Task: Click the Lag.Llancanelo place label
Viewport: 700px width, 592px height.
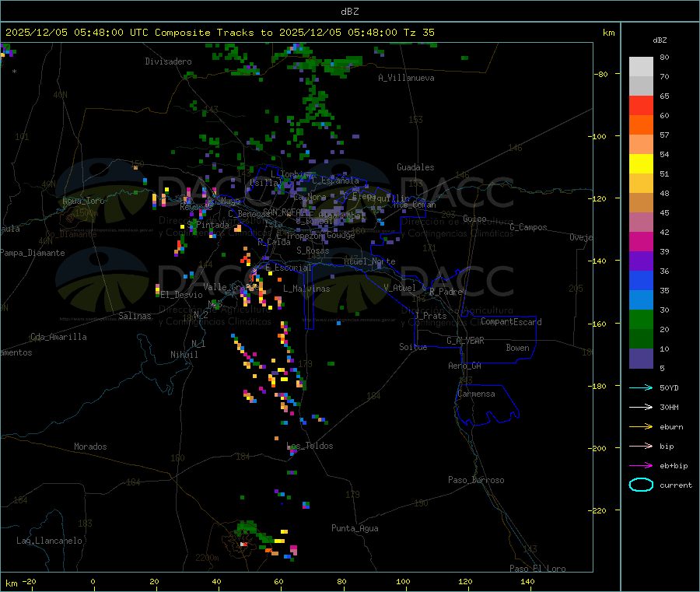Action: click(49, 541)
